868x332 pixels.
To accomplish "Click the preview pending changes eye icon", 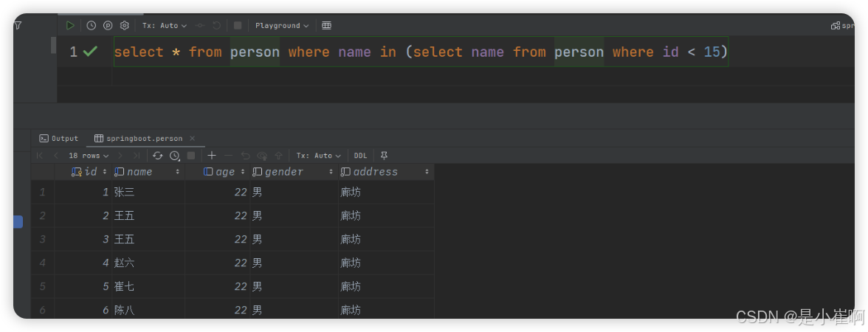I will [262, 156].
